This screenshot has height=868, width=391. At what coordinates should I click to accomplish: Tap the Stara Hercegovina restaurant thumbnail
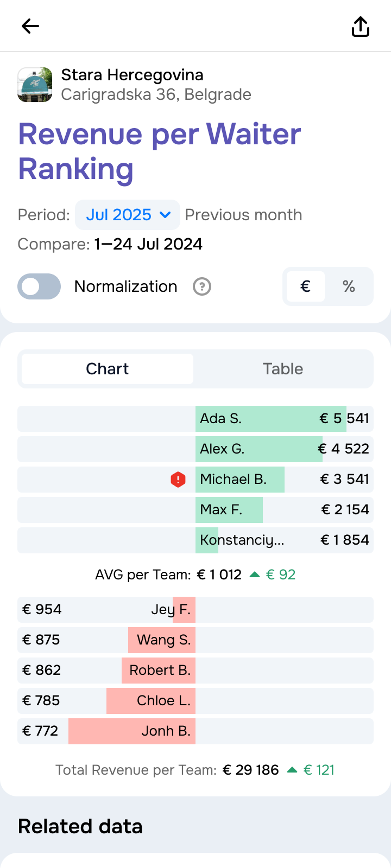(35, 85)
